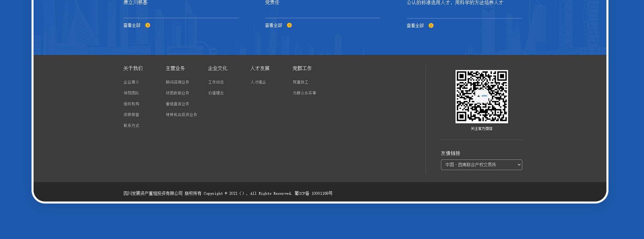Open the 联系方式 link
This screenshot has height=239, width=644.
[131, 126]
